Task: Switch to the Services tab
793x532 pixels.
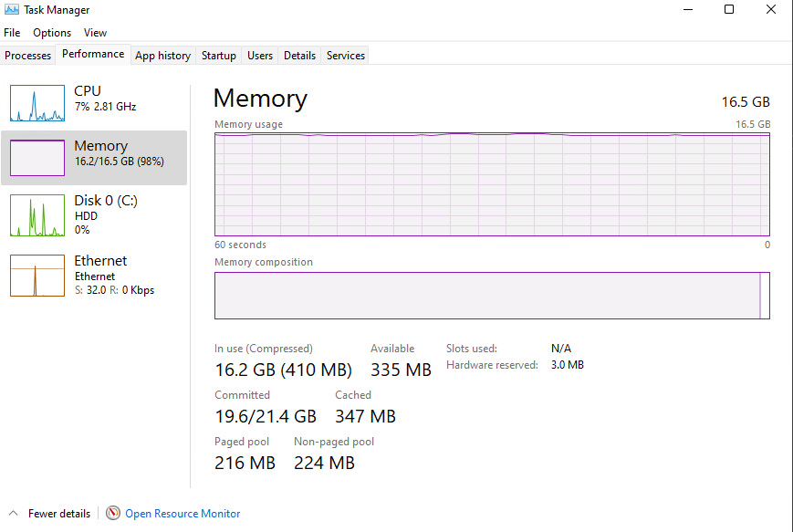Action: [346, 55]
